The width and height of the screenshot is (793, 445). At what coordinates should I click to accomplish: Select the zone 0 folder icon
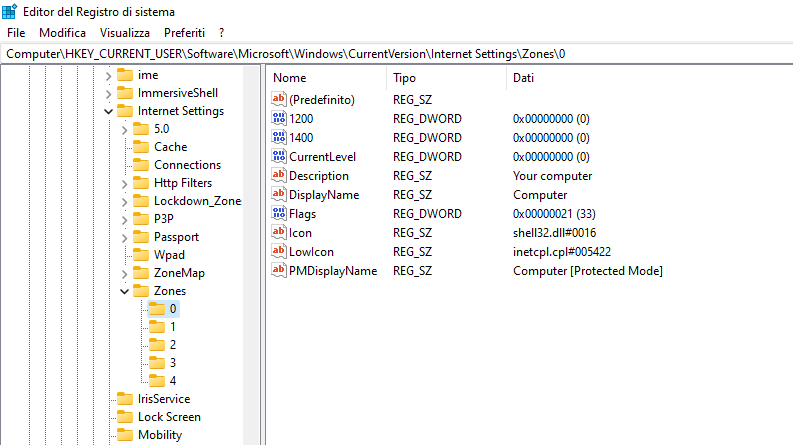(157, 308)
